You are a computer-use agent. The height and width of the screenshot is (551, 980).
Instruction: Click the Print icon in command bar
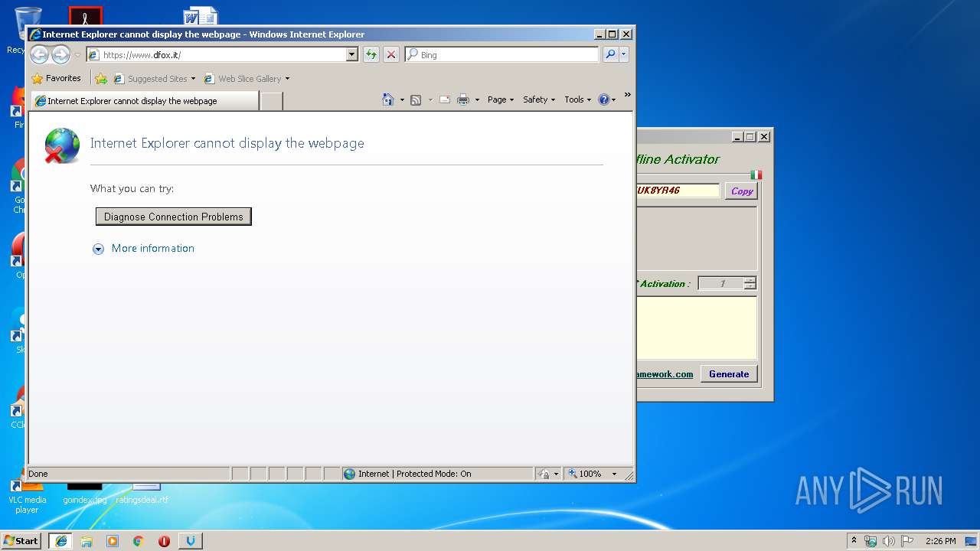[463, 99]
